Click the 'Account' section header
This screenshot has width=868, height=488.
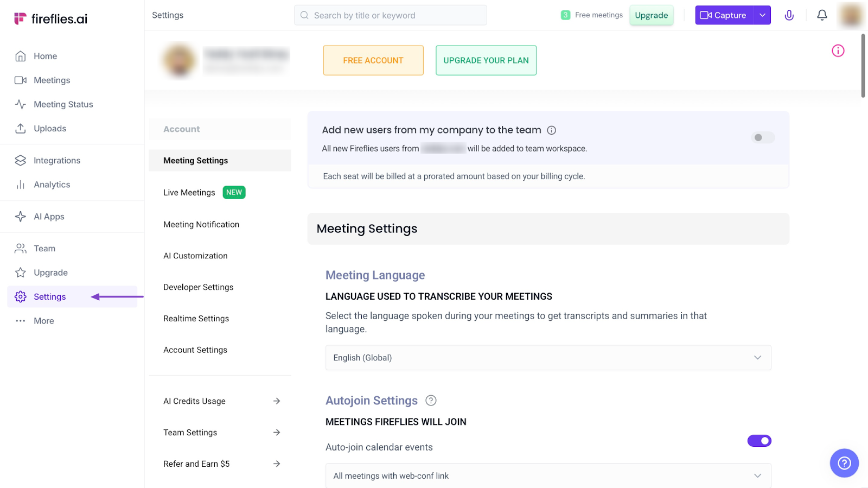pyautogui.click(x=182, y=129)
